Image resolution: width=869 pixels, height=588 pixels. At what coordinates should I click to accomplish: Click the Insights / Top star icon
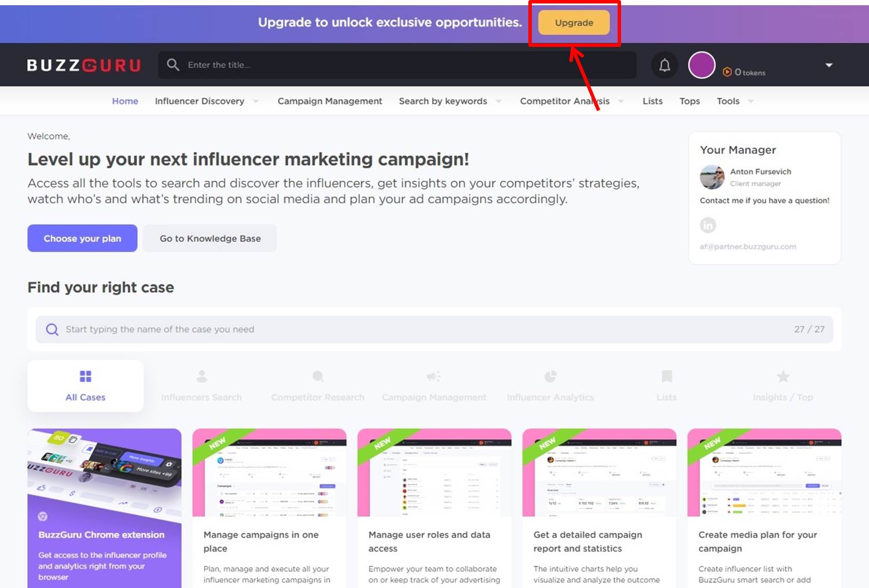point(783,377)
